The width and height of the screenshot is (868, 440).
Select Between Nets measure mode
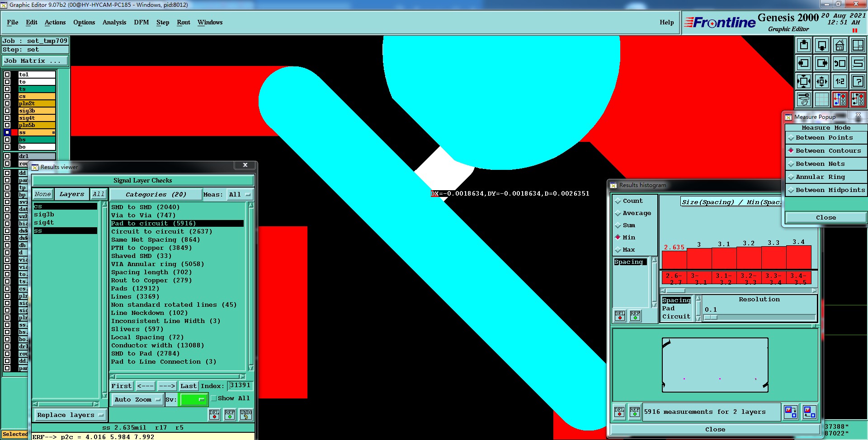click(826, 164)
